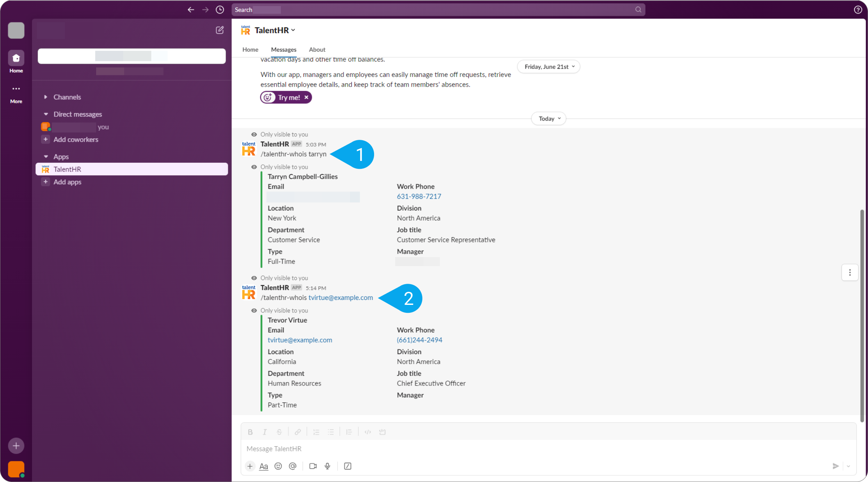The image size is (868, 482).
Task: Select TalentHR in the Apps list
Action: [132, 169]
